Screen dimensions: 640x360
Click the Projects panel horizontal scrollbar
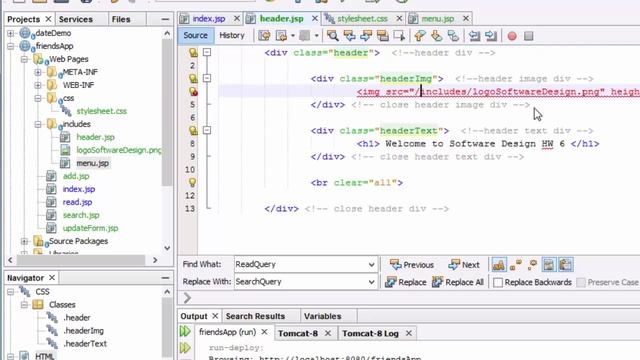point(81,260)
